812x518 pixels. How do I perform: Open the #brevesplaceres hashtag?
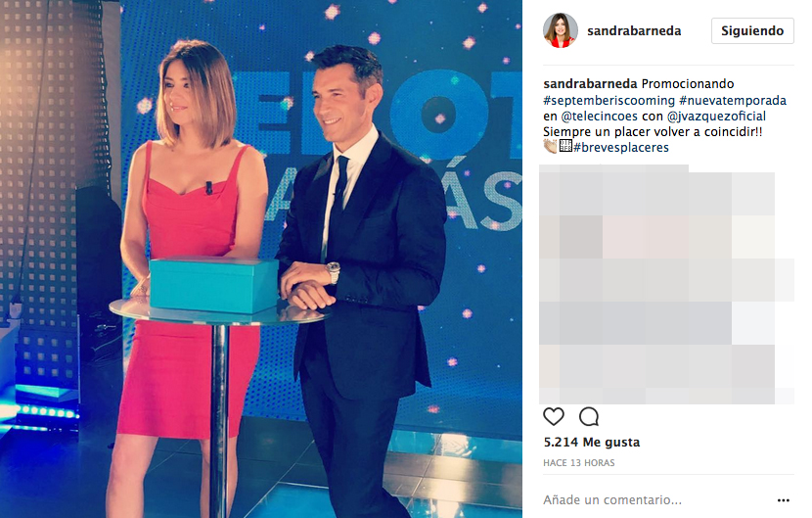coord(621,147)
